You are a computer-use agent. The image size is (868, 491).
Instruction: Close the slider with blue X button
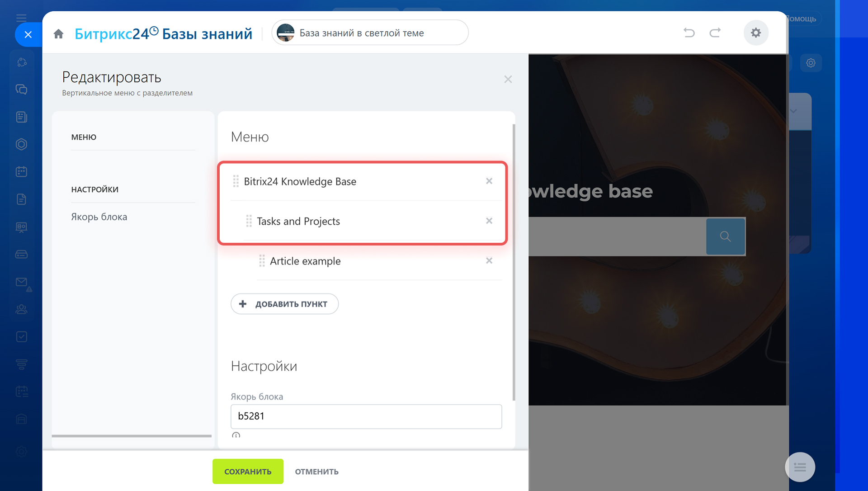coord(28,34)
